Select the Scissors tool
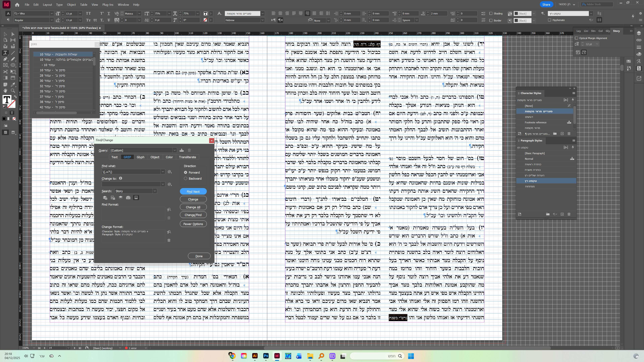This screenshot has width=644, height=362. click(5, 72)
